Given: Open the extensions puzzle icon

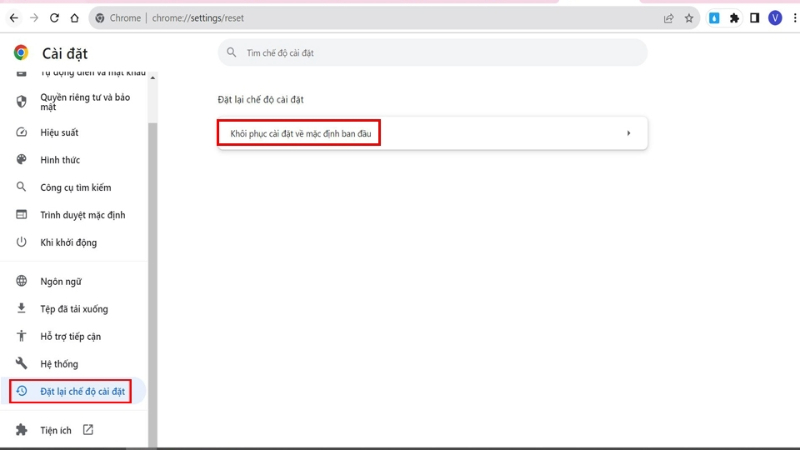Looking at the screenshot, I should click(x=734, y=18).
